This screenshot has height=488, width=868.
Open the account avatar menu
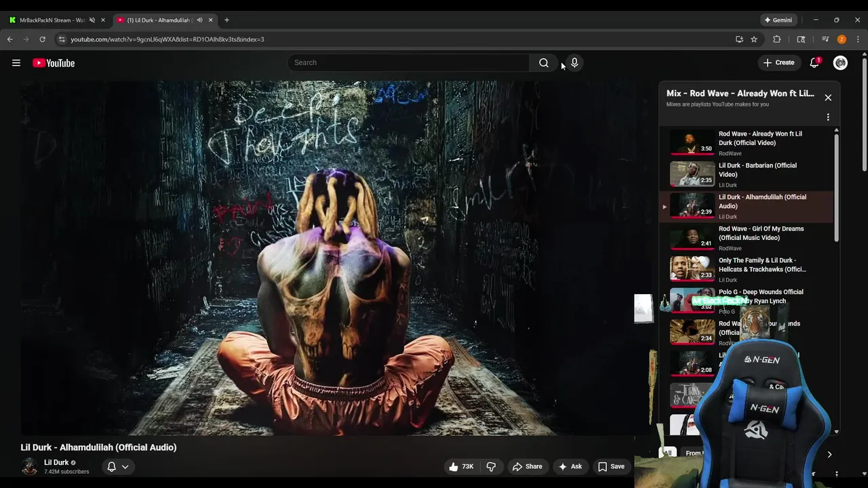(840, 63)
